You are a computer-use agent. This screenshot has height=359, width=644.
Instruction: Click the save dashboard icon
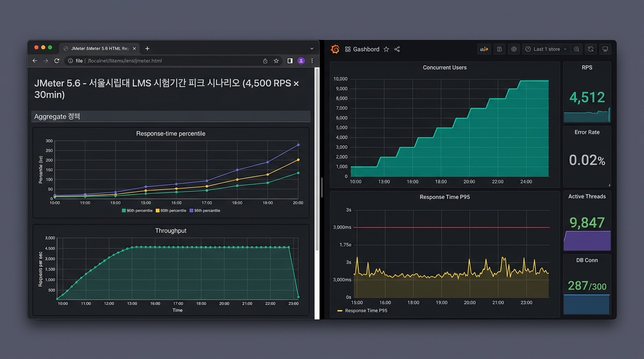coord(499,49)
